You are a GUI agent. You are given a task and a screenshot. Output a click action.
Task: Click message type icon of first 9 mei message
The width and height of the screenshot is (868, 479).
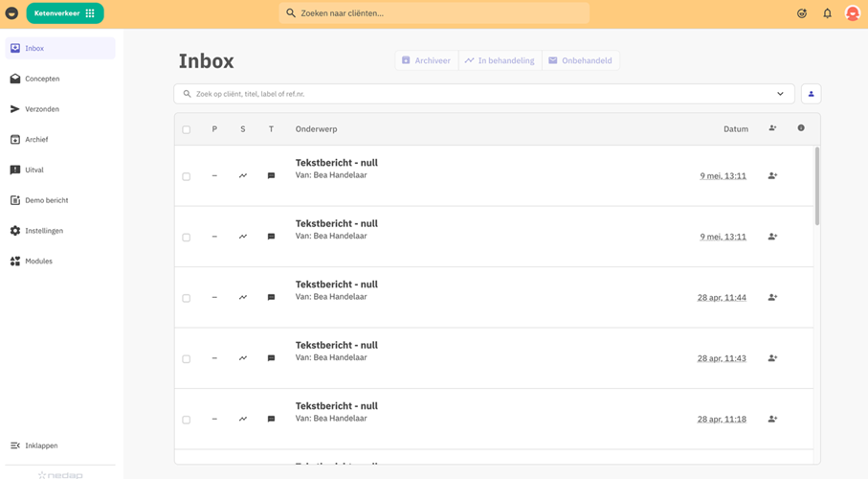click(x=271, y=175)
